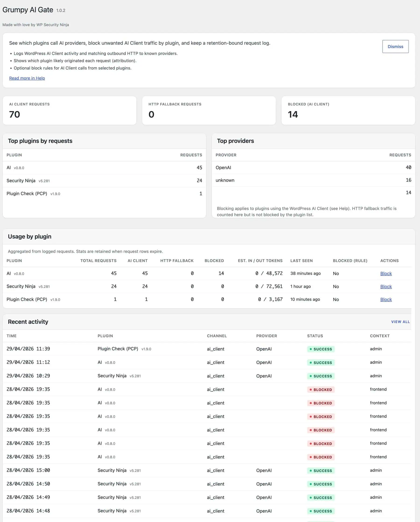Select the AI Client Requests 70 card
The image size is (420, 522).
tap(70, 110)
